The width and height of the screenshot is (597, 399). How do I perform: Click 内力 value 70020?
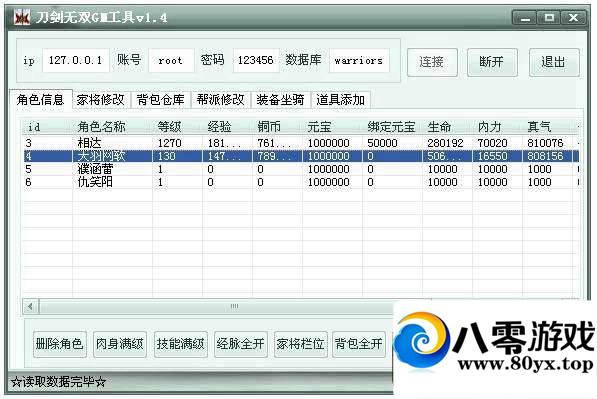coord(492,143)
